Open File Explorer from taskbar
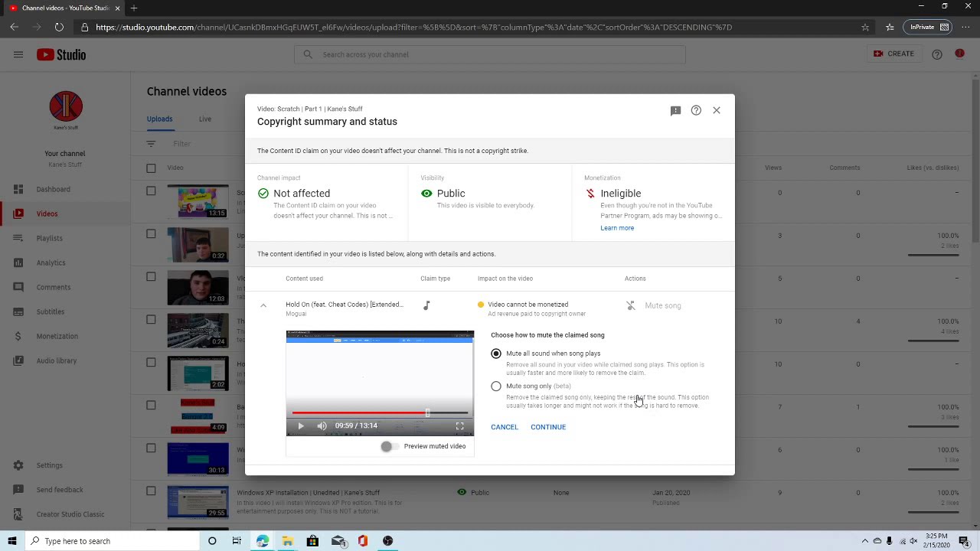Viewport: 980px width, 551px height. tap(287, 541)
